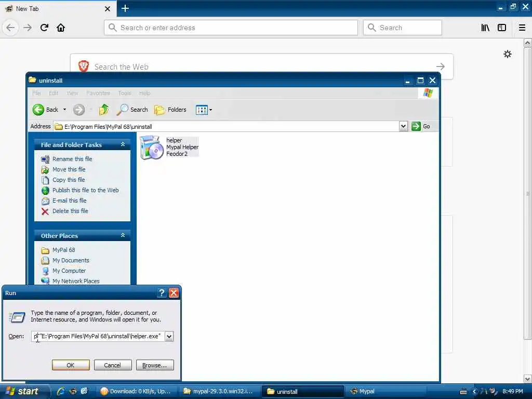Open My Documents in Other Places
Screen dimensions: 532x399
71,260
